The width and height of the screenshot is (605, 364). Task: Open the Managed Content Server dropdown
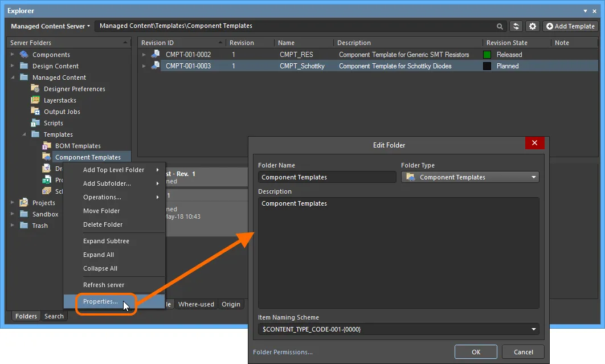pos(50,26)
